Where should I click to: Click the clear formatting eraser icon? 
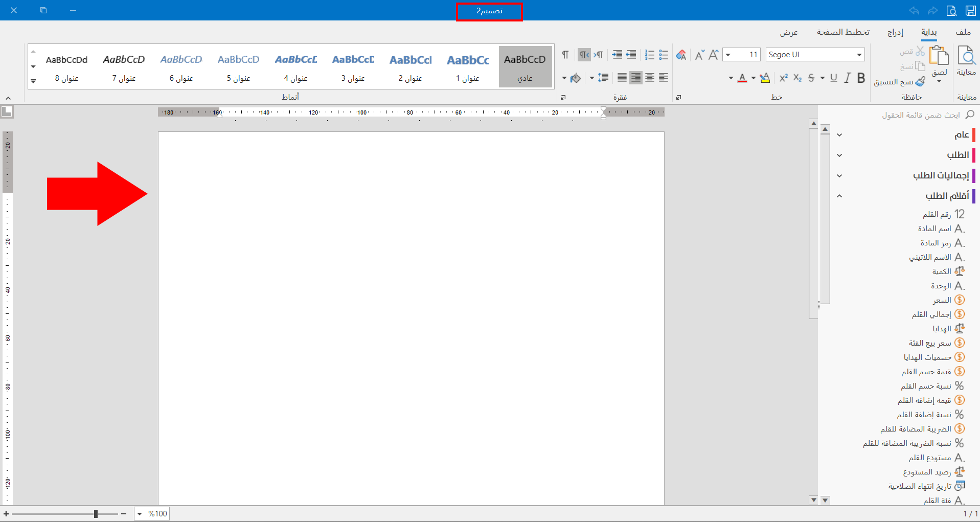[x=681, y=55]
